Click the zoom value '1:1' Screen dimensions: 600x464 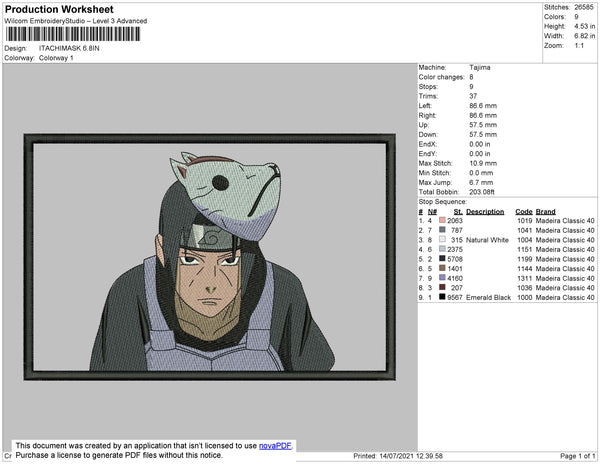pos(579,46)
